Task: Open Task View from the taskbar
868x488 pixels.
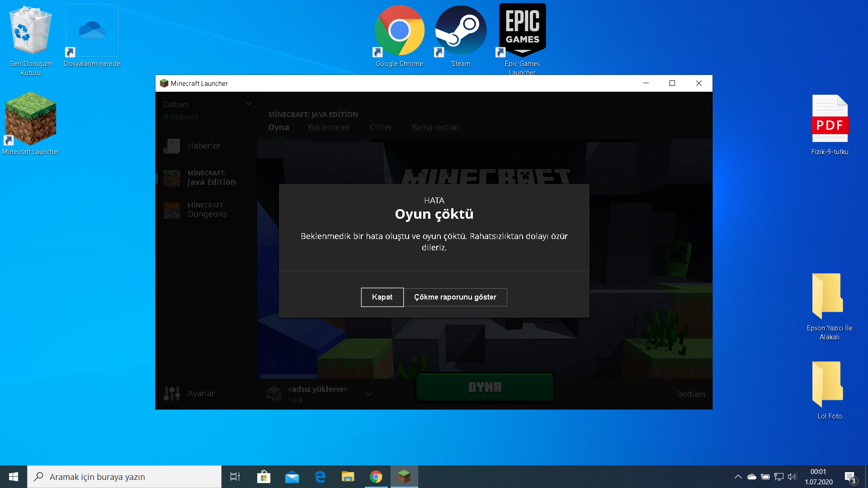Action: click(x=235, y=477)
